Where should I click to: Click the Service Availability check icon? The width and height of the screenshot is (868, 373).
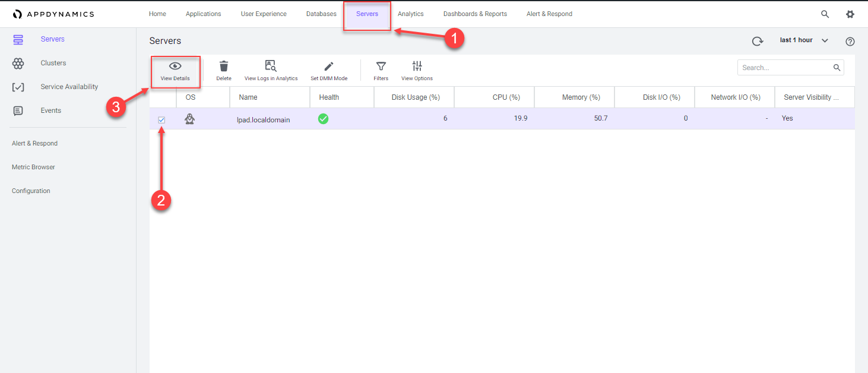point(18,87)
